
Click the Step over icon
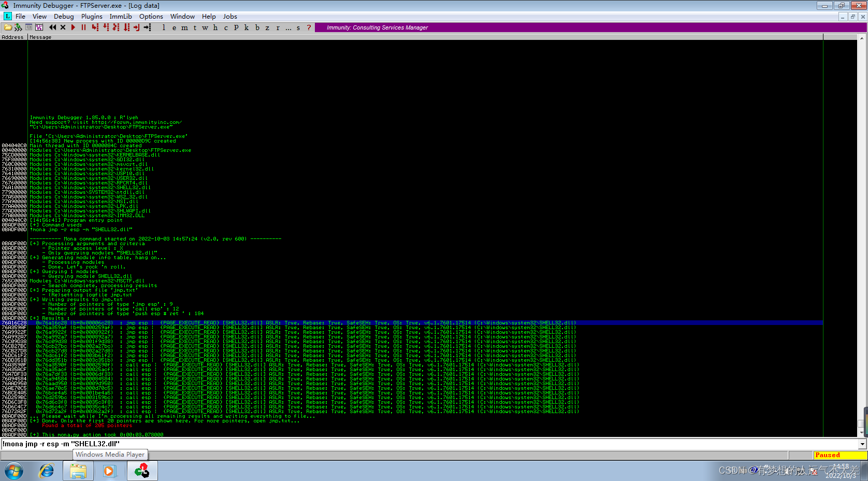click(106, 27)
